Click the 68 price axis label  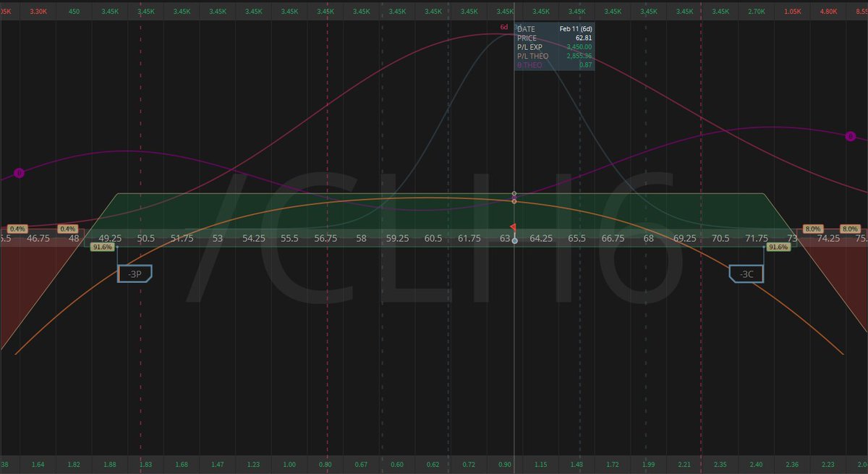click(649, 237)
